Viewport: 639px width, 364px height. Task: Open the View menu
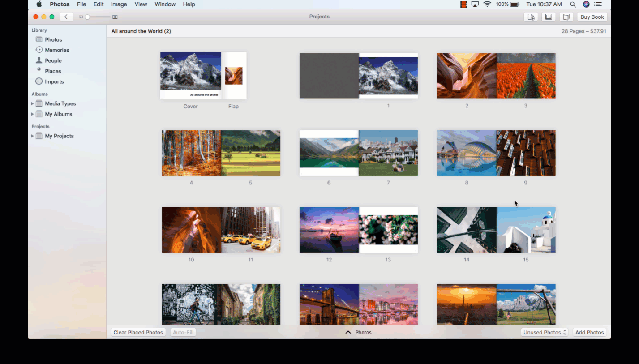pyautogui.click(x=141, y=4)
